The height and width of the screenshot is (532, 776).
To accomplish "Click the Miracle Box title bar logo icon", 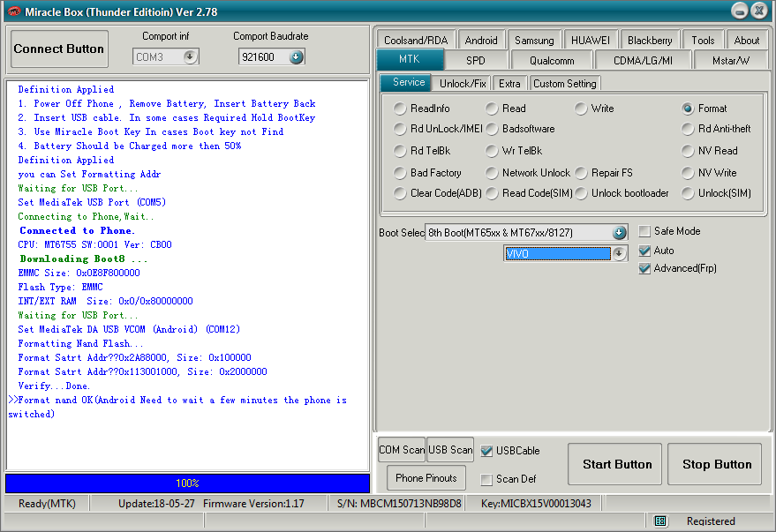I will (x=14, y=11).
